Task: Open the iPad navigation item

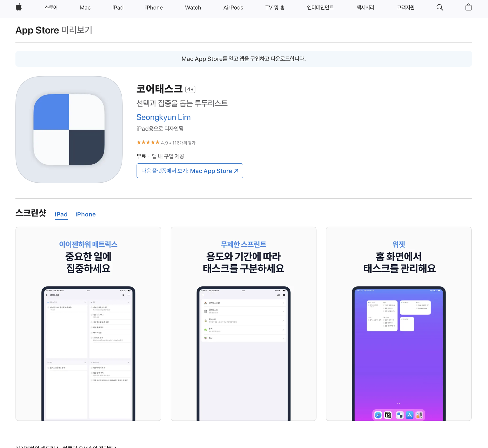Action: click(x=118, y=8)
